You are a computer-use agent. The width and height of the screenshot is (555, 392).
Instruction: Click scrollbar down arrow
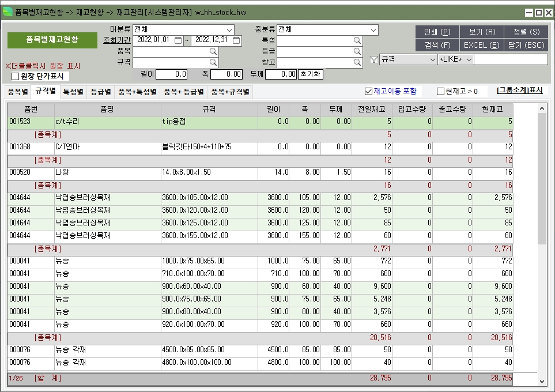(x=542, y=382)
